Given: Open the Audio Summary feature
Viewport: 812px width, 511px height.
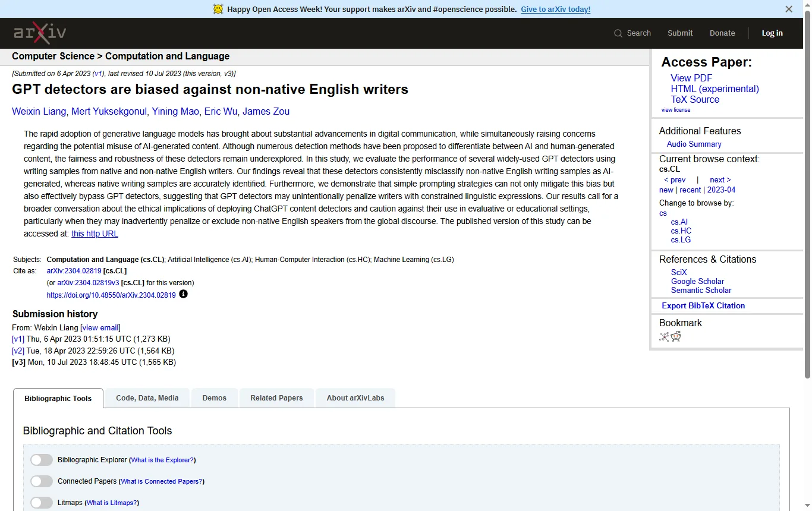Looking at the screenshot, I should [x=694, y=144].
